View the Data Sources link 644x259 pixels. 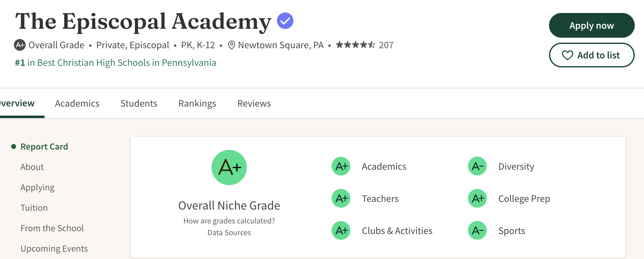[229, 233]
